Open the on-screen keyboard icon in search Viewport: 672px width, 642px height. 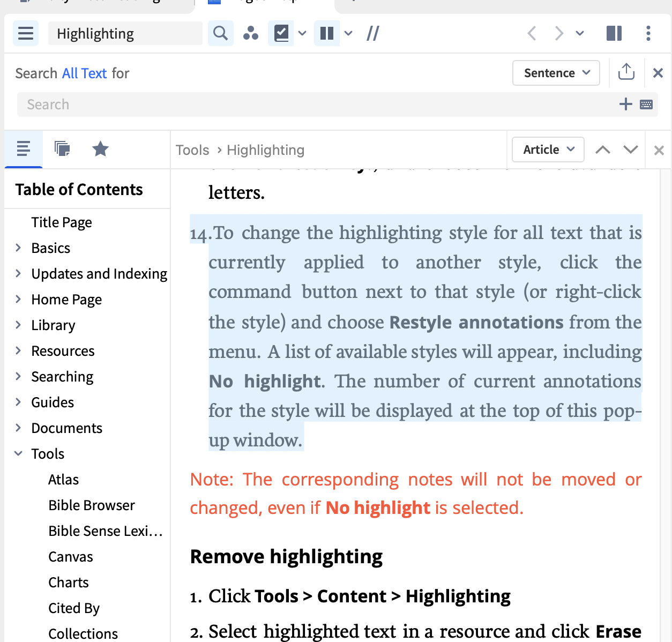[x=646, y=104]
